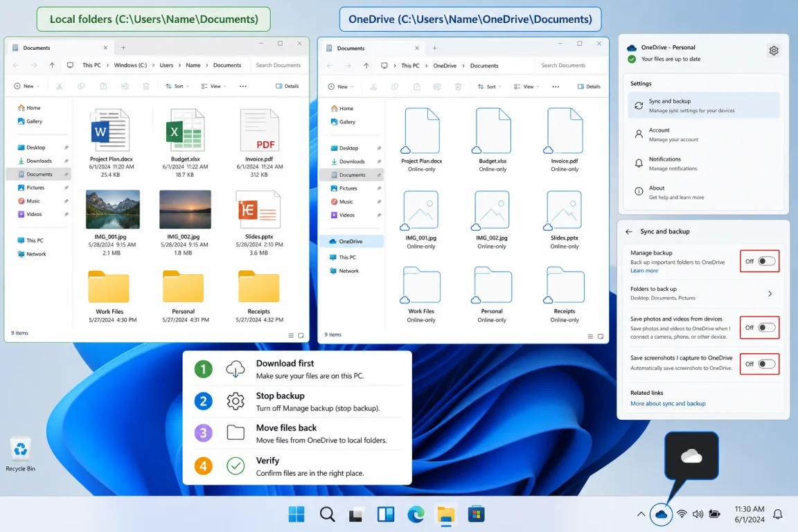Open OneDrive settings gear icon
Image resolution: width=798 pixels, height=532 pixels.
pos(774,51)
